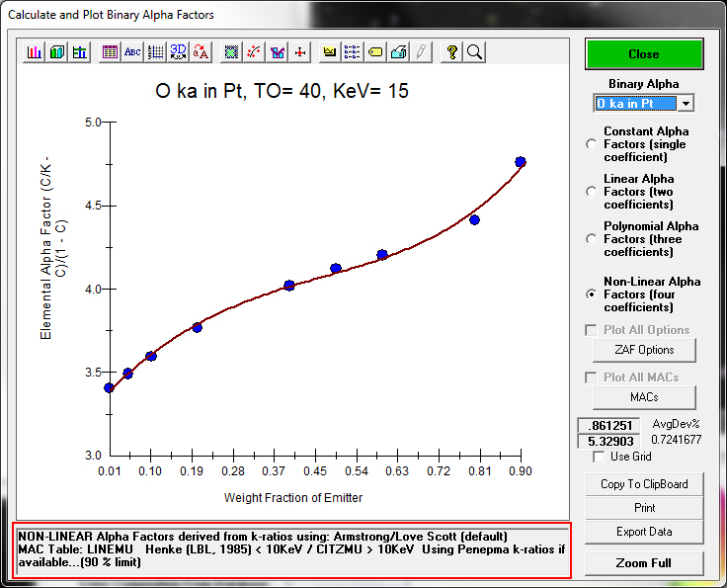Click the bar chart gallery icon
Screen dimensions: 727x588
(35, 52)
